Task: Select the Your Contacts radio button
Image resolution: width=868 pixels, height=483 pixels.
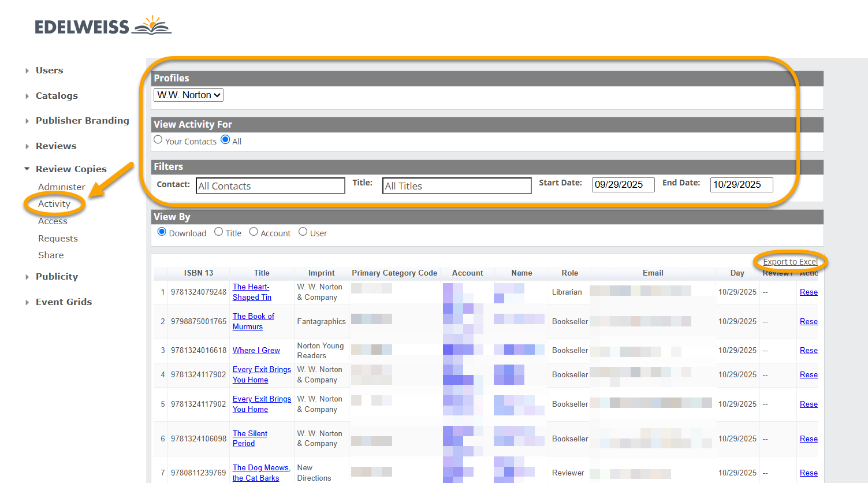Action: tap(158, 140)
